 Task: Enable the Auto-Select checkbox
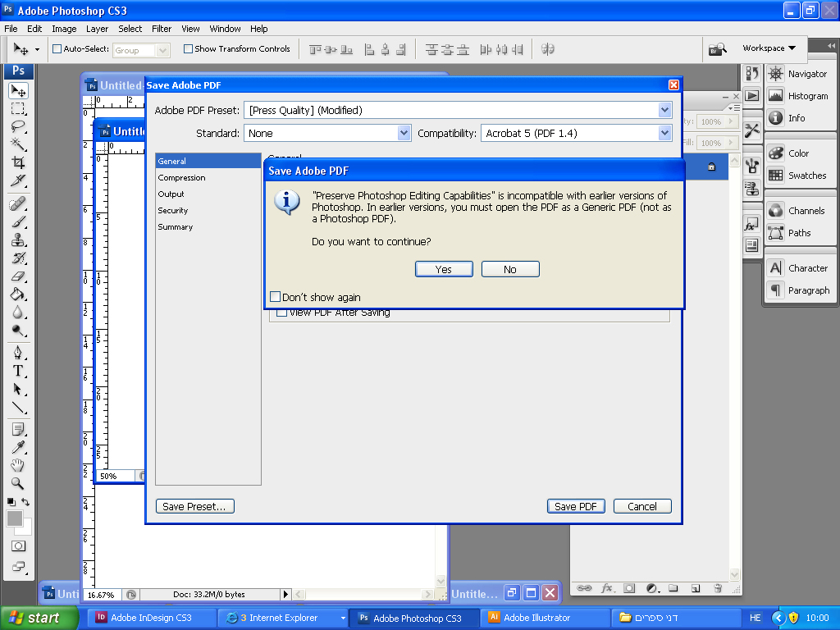(57, 48)
